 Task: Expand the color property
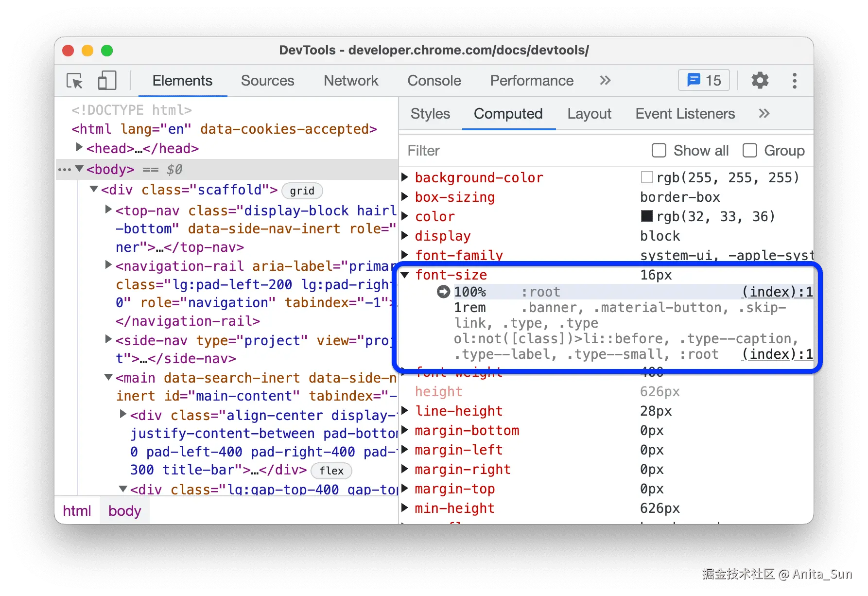click(x=405, y=216)
